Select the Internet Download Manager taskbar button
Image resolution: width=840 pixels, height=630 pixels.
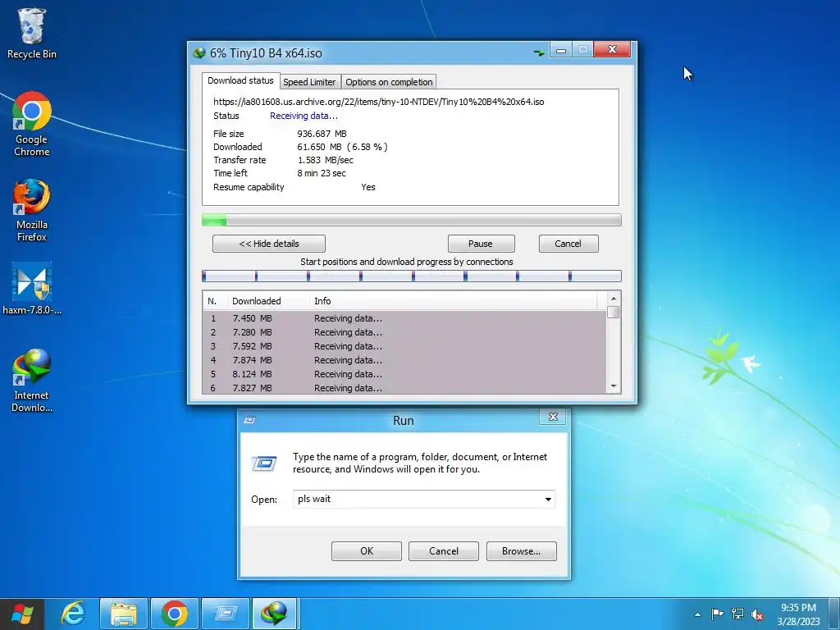click(x=274, y=614)
